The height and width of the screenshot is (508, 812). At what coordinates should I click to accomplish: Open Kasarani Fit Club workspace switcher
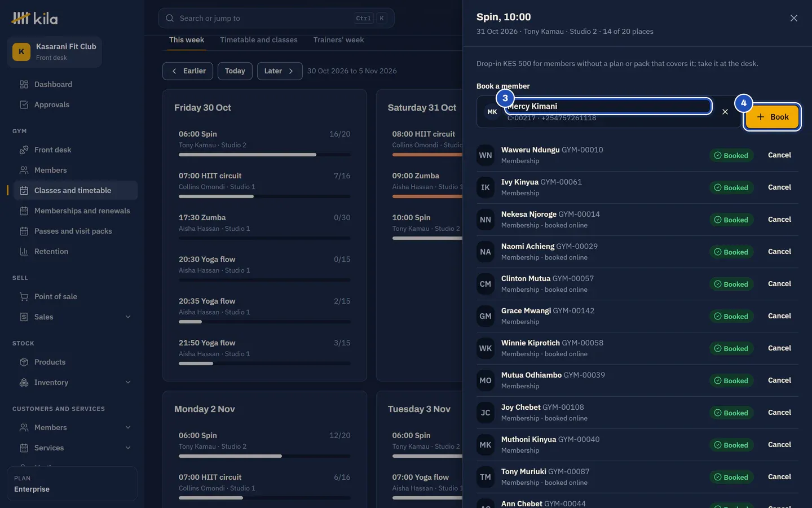(x=54, y=52)
